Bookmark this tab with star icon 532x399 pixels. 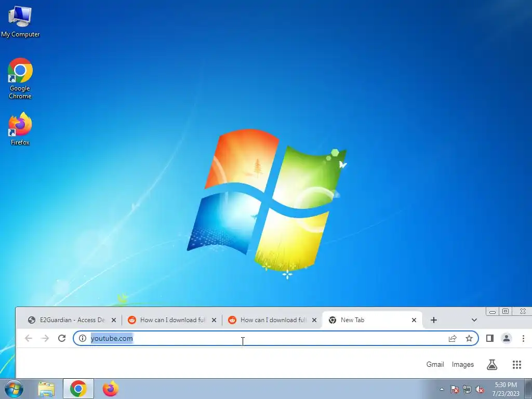click(469, 338)
